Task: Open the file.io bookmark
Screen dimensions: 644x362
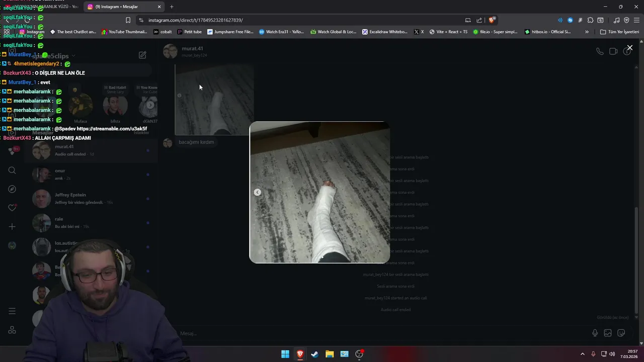Action: click(495, 32)
